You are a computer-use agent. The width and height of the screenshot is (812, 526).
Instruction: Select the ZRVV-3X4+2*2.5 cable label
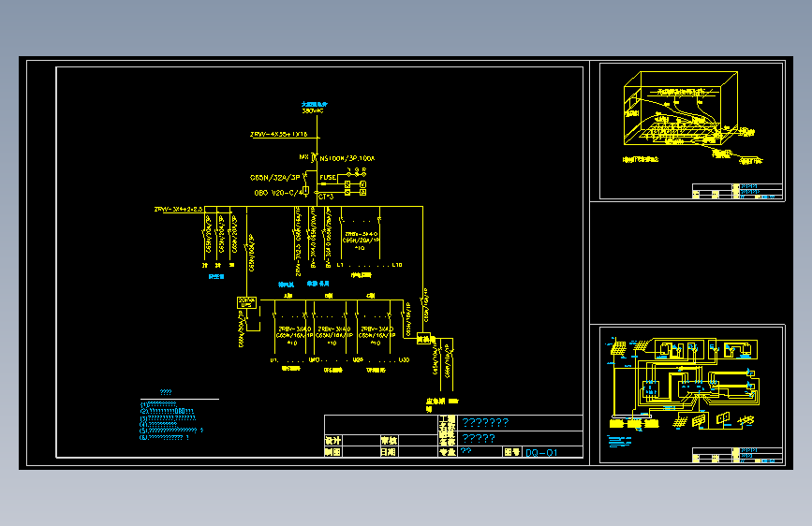[178, 209]
